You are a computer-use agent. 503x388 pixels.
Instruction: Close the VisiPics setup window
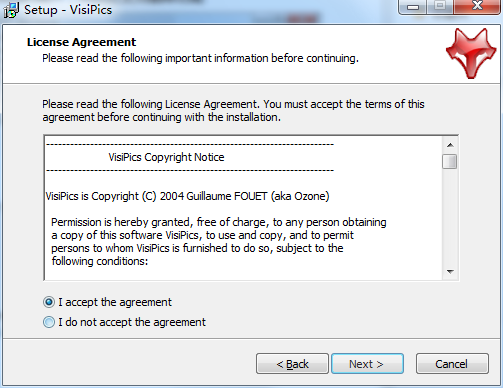(x=477, y=6)
